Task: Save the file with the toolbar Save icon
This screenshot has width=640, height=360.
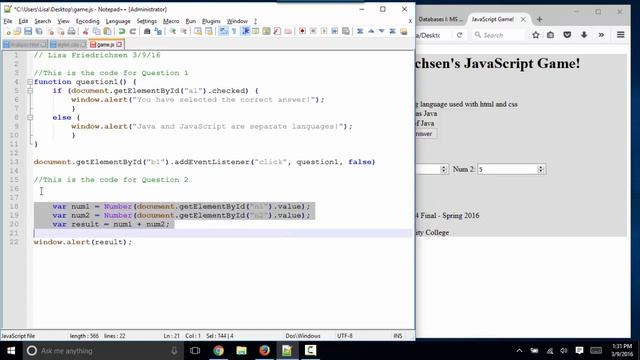Action: [x=28, y=31]
